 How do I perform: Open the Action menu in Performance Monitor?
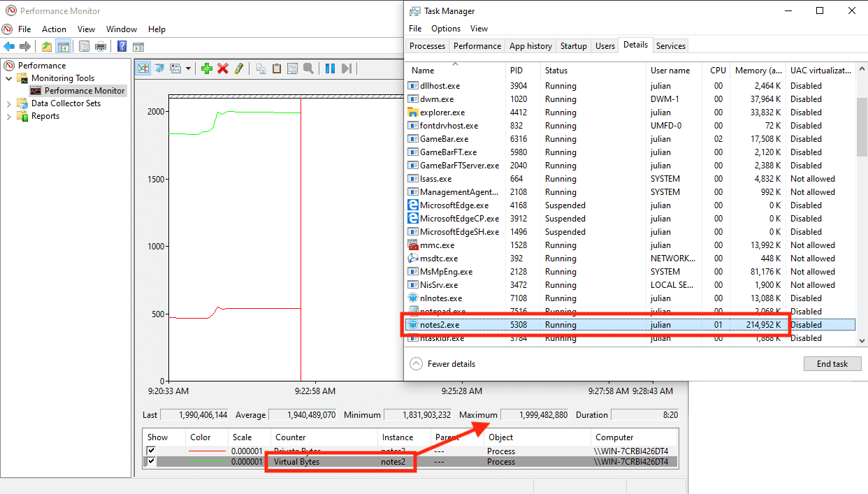[x=54, y=29]
